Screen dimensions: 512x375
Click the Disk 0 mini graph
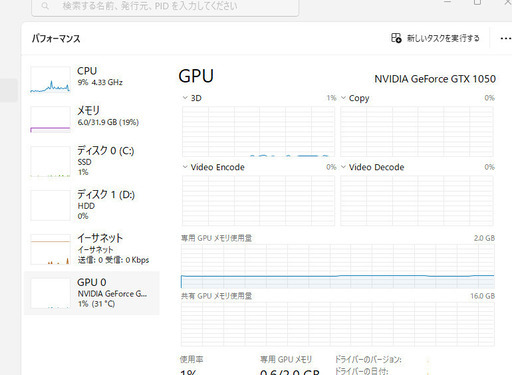(x=50, y=161)
